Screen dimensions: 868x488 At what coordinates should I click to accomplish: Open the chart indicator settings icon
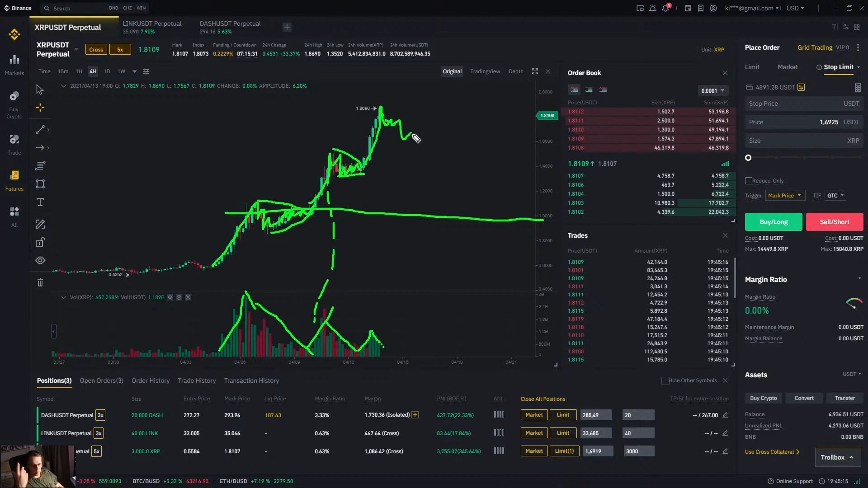coord(146,71)
